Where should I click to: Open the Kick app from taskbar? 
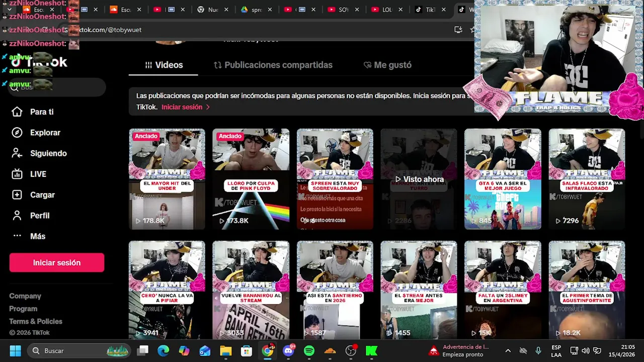pos(372,350)
